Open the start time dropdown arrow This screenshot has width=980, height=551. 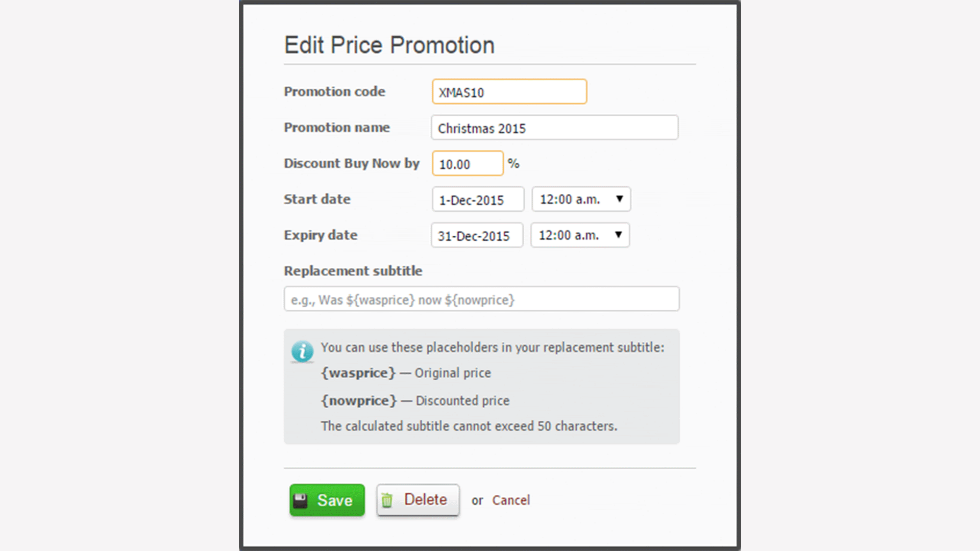click(619, 199)
